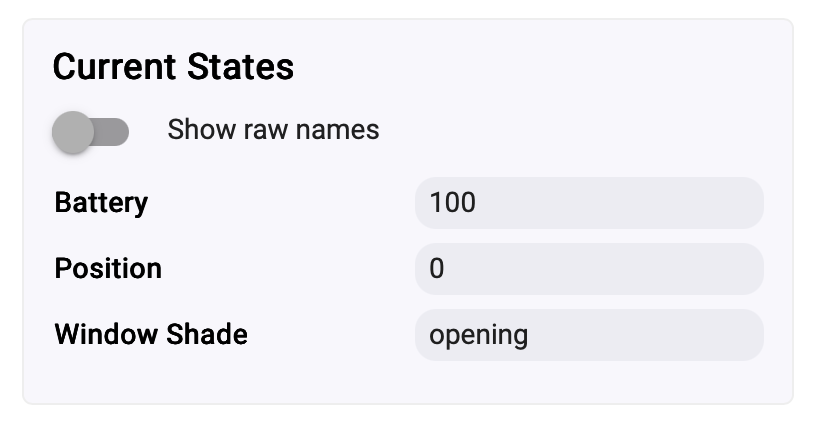The height and width of the screenshot is (426, 824).
Task: Click the Position value field showing 0
Action: click(588, 269)
